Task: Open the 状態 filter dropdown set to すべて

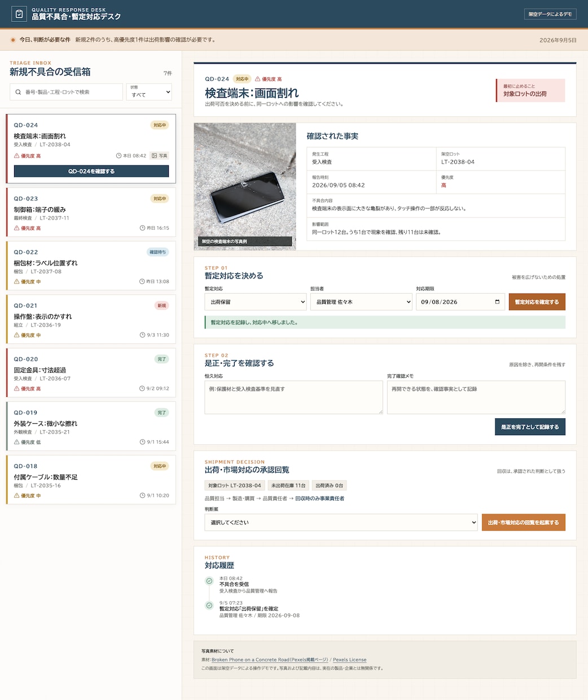Action: (x=150, y=92)
